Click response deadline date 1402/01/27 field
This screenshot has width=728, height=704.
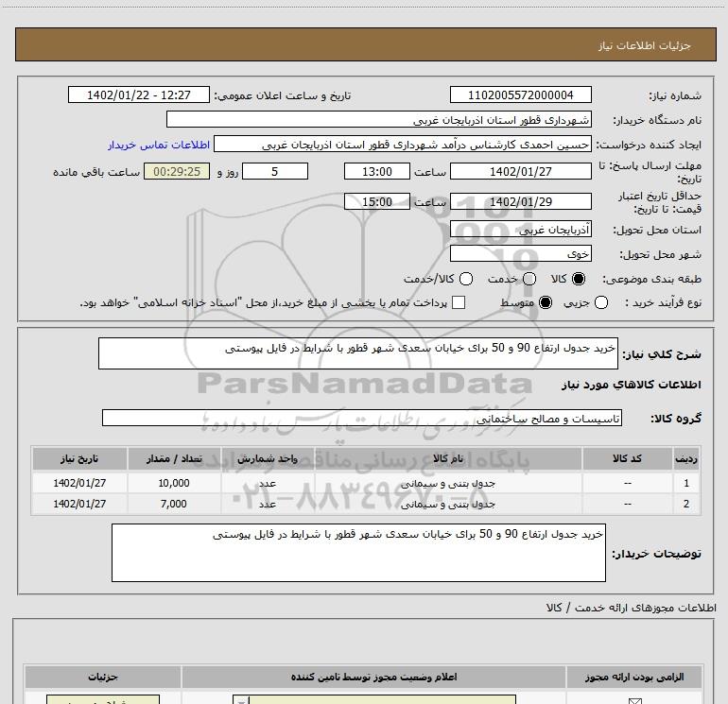click(x=520, y=171)
